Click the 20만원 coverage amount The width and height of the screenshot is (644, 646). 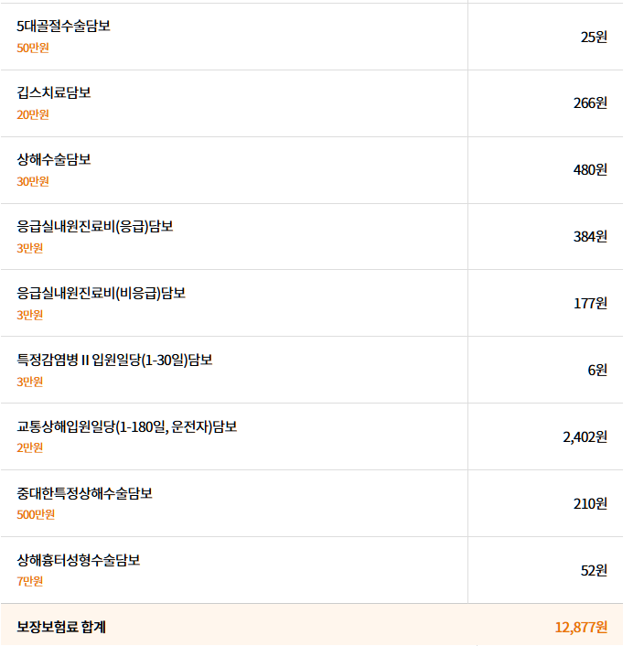33,114
